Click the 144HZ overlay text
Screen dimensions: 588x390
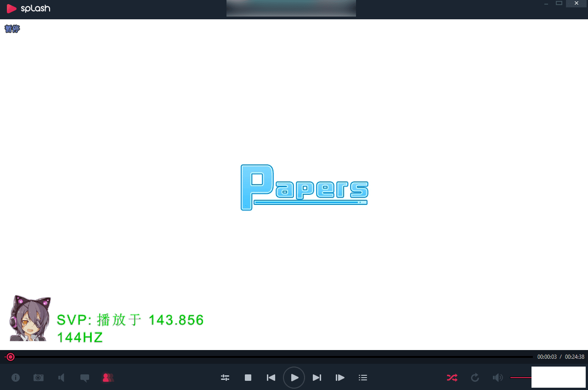[79, 338]
